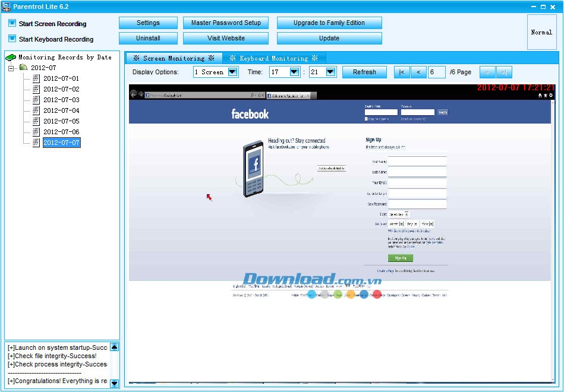This screenshot has height=392, width=564.
Task: Go to previous page with the arrow icon
Action: point(418,72)
